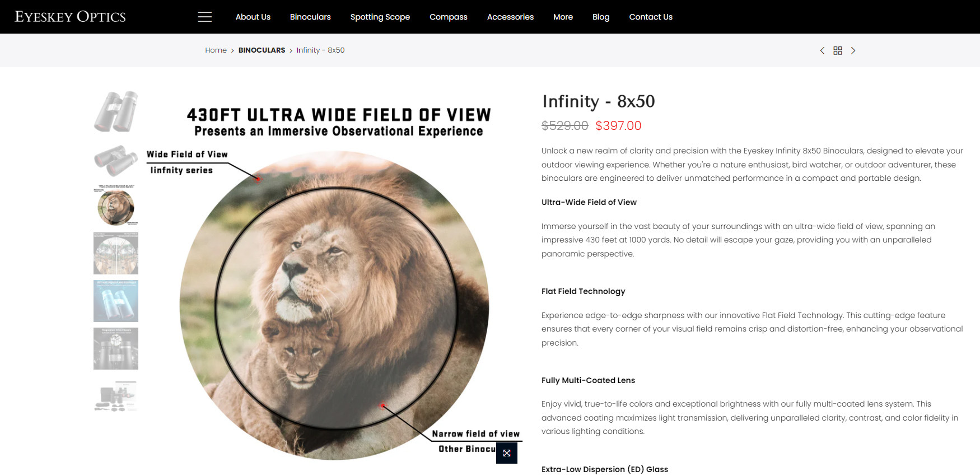Viewport: 980px width, 476px height.
Task: Click the Home breadcrumb link
Action: 216,50
